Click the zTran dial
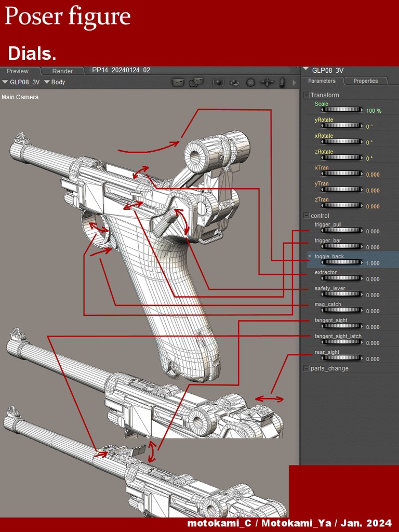 coord(342,205)
